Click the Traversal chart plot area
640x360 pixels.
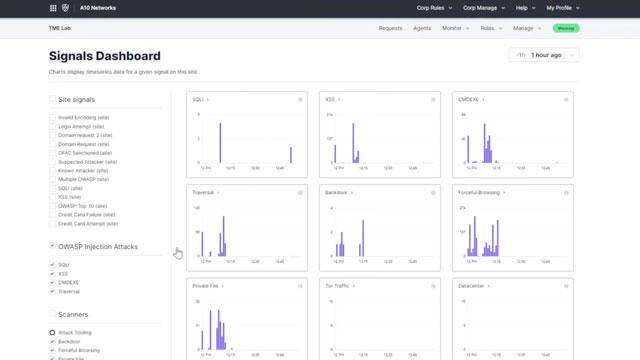pos(251,232)
